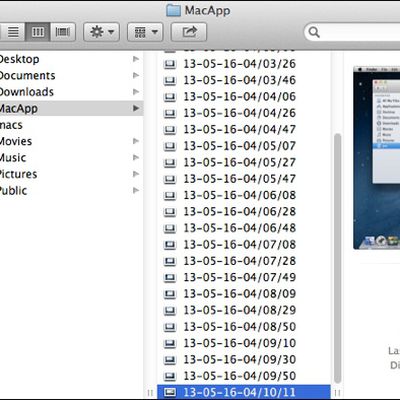Select file 13-05-16-04/03/46
The width and height of the screenshot is (400, 400).
244,80
